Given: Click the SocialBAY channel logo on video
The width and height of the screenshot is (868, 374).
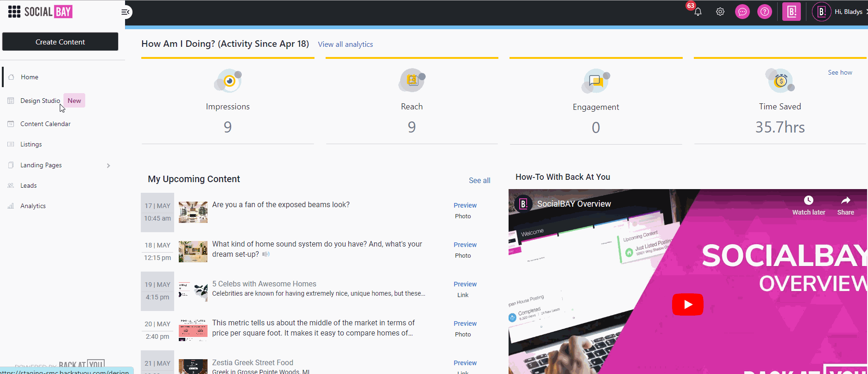Looking at the screenshot, I should (523, 204).
